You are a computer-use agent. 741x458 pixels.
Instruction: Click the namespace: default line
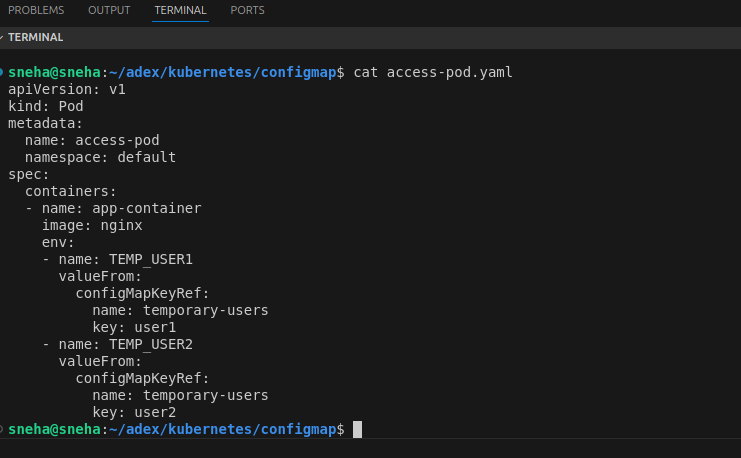100,158
